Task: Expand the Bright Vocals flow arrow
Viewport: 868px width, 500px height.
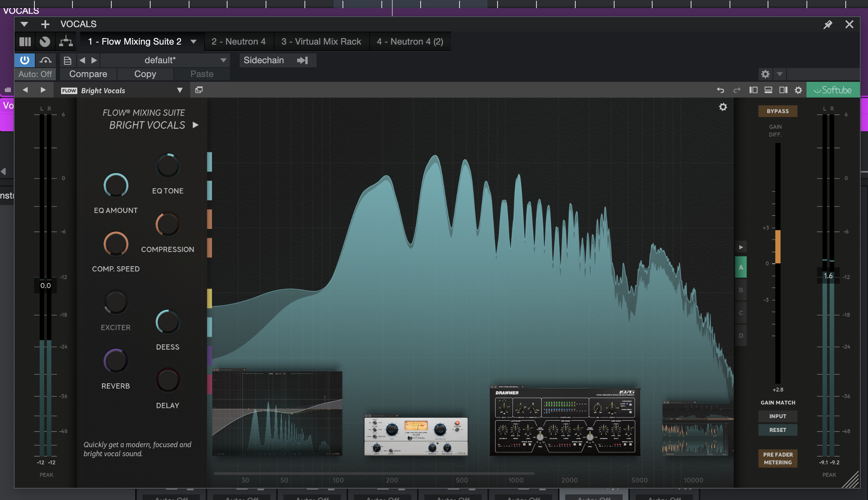Action: click(196, 125)
